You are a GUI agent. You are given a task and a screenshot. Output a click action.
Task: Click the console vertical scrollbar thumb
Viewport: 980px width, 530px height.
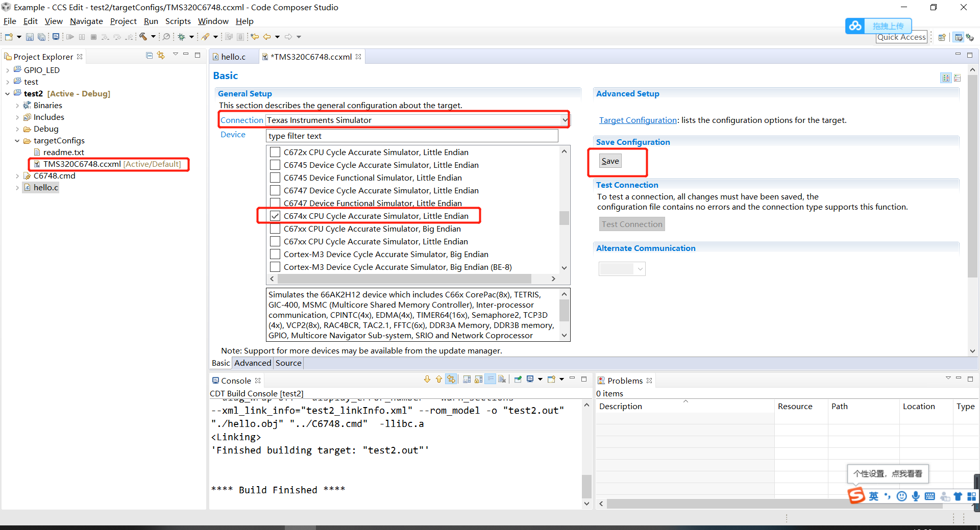pos(586,486)
